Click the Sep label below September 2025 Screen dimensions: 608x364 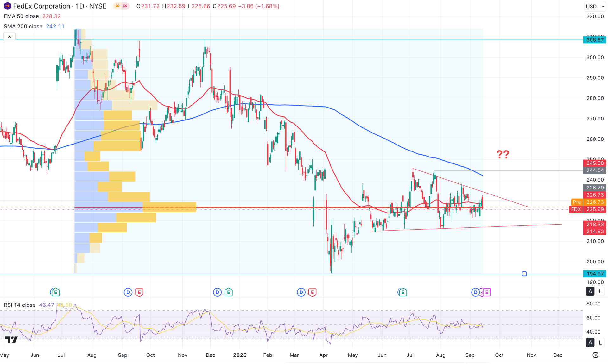470,355
